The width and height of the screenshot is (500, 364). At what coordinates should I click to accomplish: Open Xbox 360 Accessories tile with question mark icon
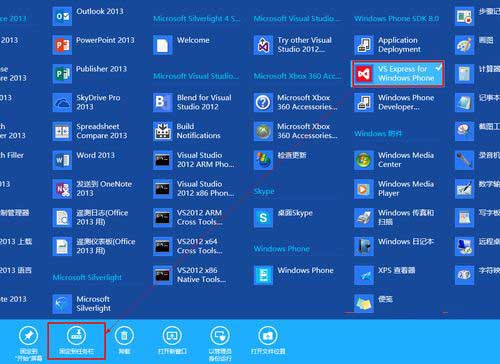click(x=296, y=102)
